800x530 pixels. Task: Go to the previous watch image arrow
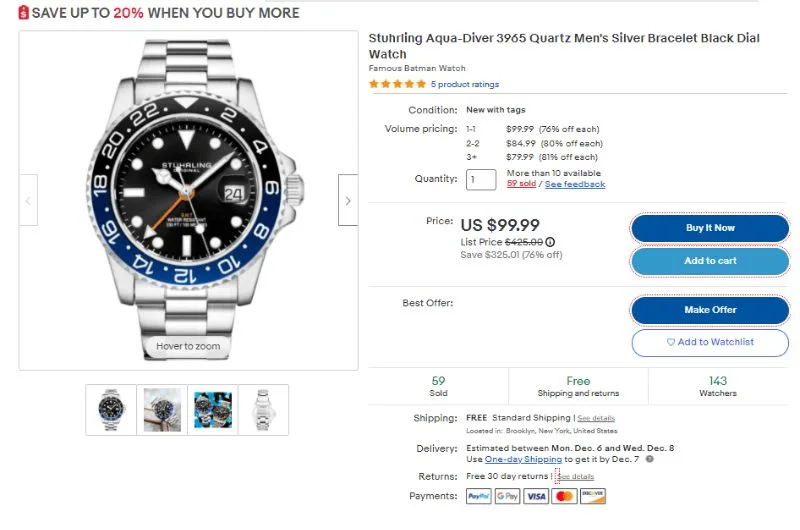(28, 200)
